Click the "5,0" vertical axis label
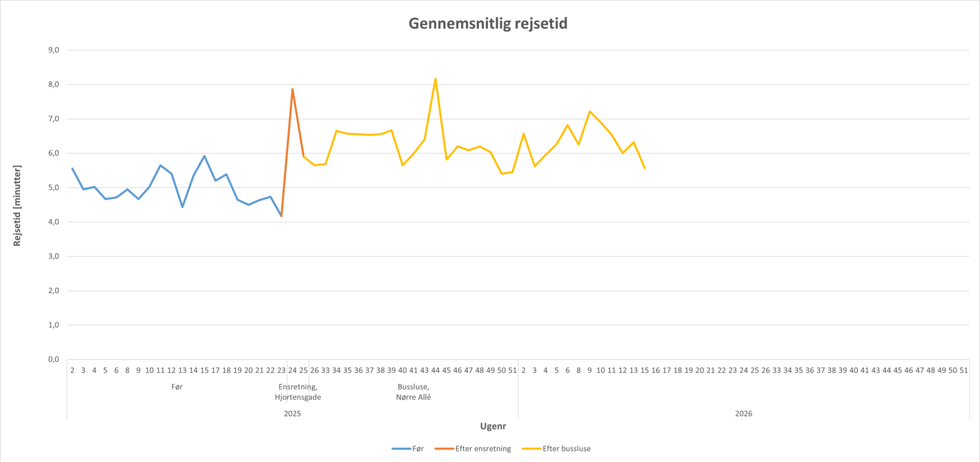 coord(53,188)
